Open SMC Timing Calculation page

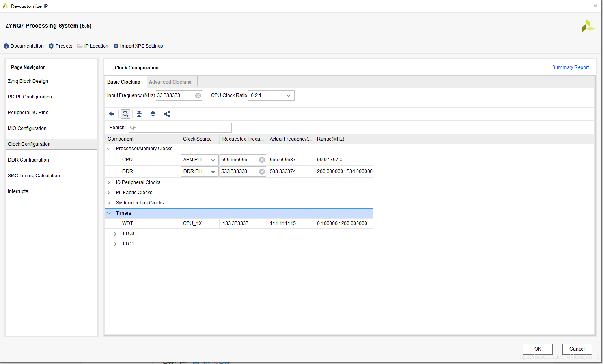(34, 176)
